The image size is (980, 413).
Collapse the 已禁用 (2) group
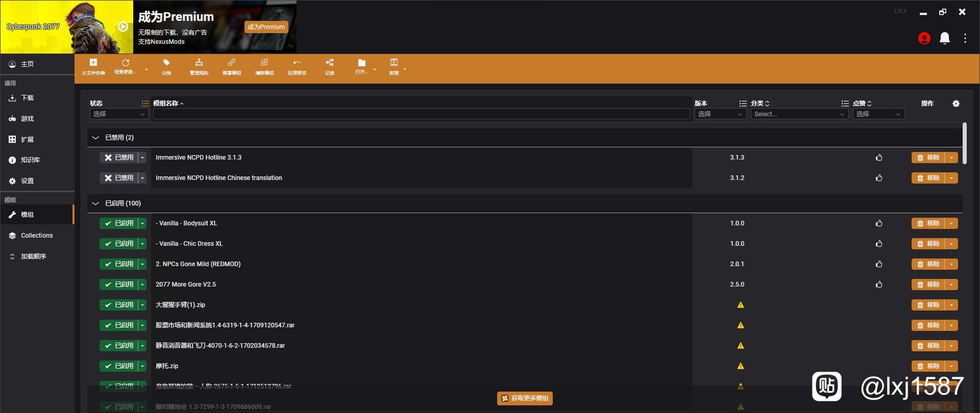click(95, 138)
